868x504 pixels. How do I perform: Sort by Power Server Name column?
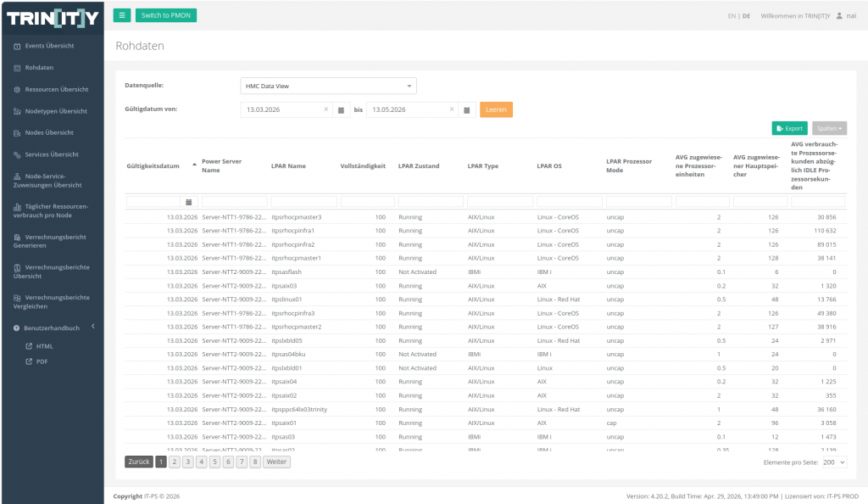(x=221, y=166)
